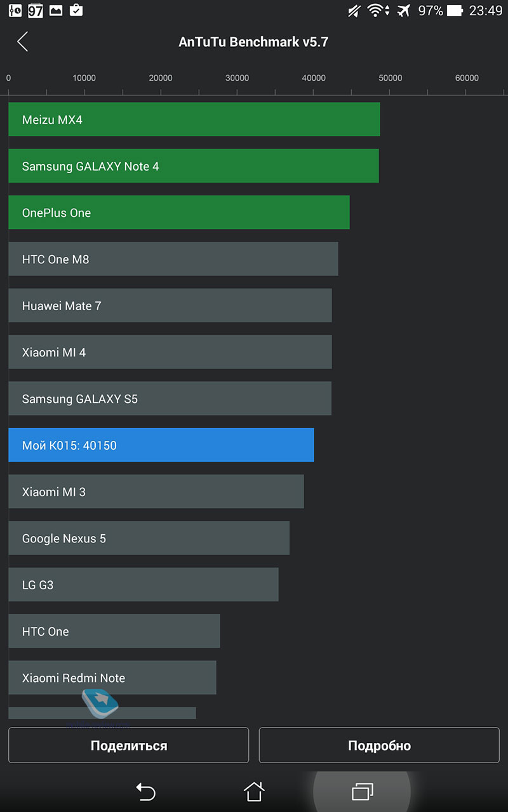This screenshot has width=508, height=812.
Task: Tap the Wi-Fi status icon
Action: tap(378, 11)
